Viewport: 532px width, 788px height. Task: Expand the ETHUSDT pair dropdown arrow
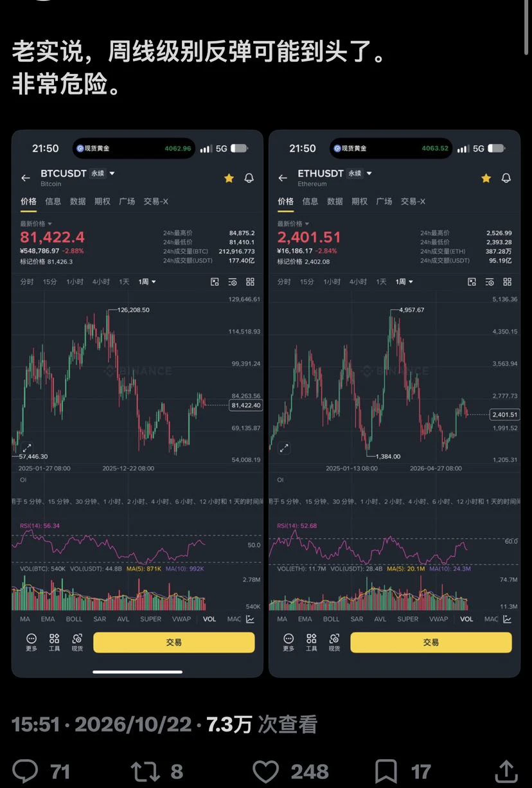click(369, 174)
